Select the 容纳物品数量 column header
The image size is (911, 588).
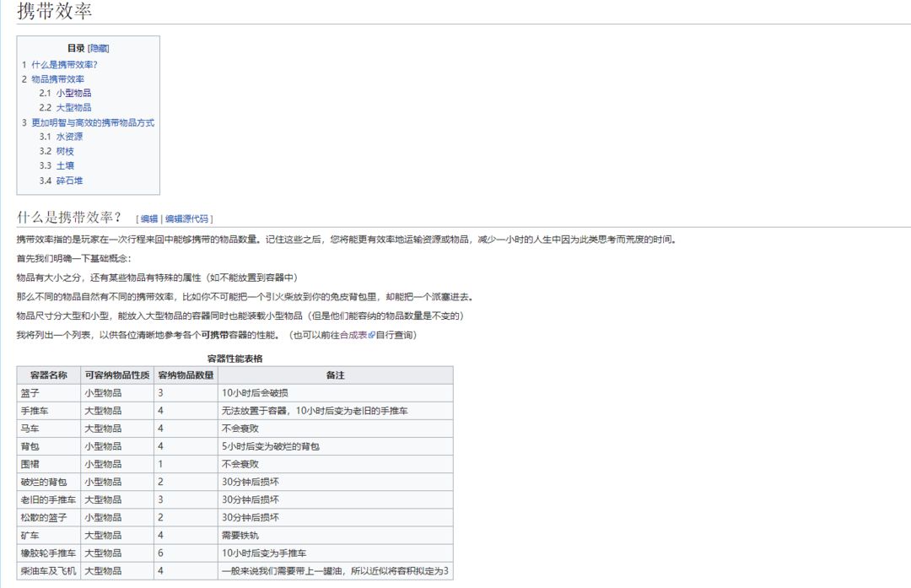click(x=186, y=375)
